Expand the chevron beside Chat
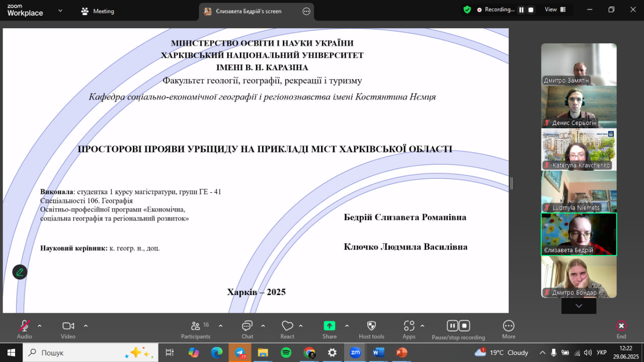The height and width of the screenshot is (362, 644). [263, 326]
